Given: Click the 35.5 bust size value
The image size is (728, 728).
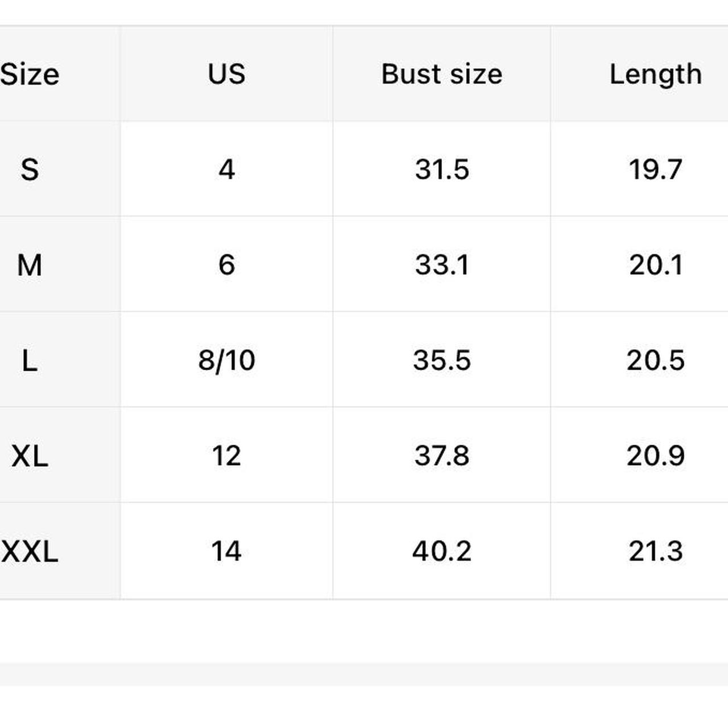Looking at the screenshot, I should coord(441,361).
